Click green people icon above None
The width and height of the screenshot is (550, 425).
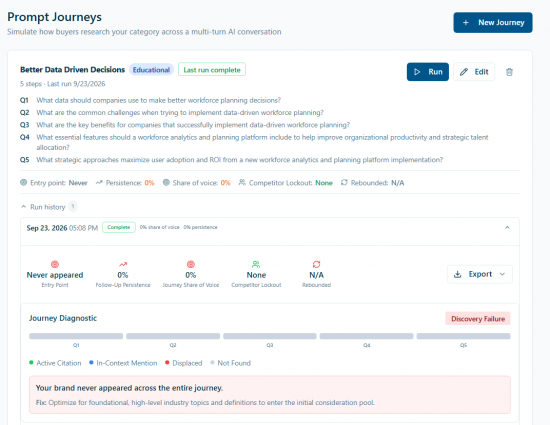(256, 264)
